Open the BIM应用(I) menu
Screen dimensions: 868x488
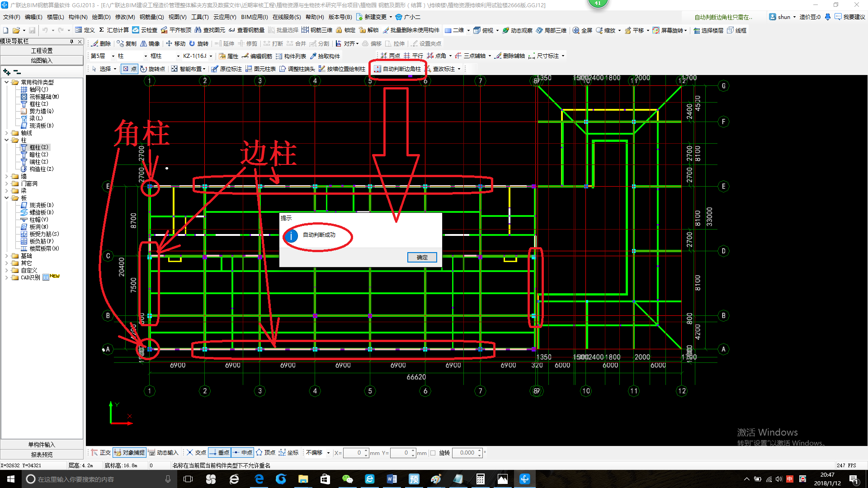point(255,17)
